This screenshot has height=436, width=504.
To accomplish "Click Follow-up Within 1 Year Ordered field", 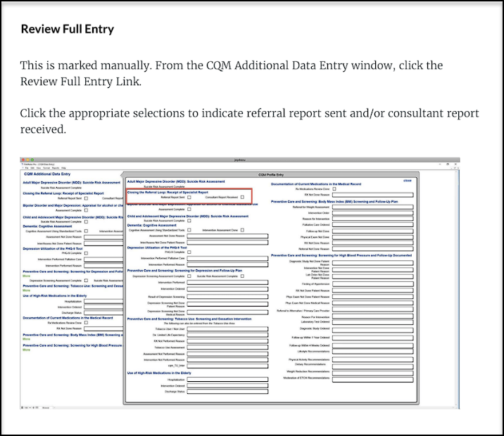I will pyautogui.click(x=373, y=338).
